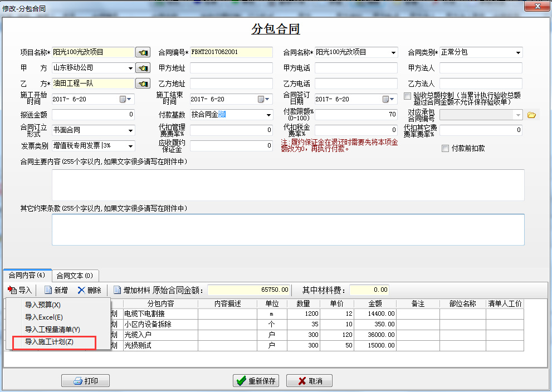Click into 合同主要内容 text area
Image resolution: width=552 pixels, height=392 pixels.
[x=288, y=184]
